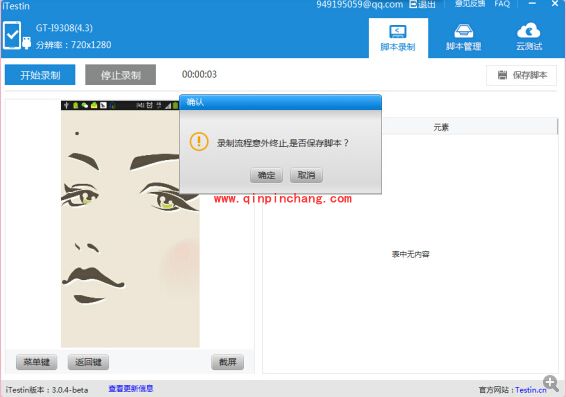566x397 pixels.
Task: Click the USB plug icon beside the phone
Action: coord(26,43)
